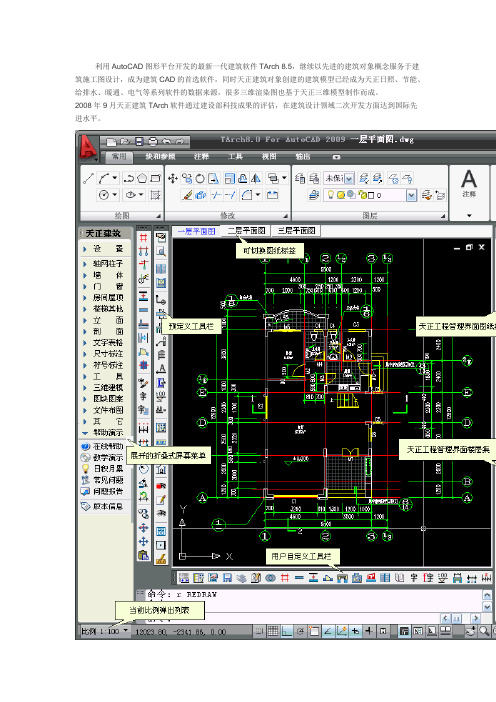Open the Circle tool dropdown arrow
496x702 pixels.
pos(115,195)
